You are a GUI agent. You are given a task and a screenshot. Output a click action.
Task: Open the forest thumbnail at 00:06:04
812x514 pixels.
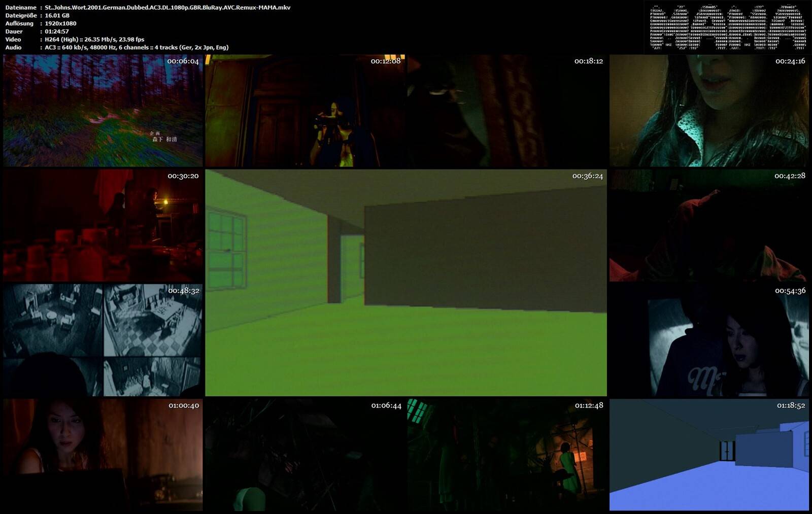[103, 111]
